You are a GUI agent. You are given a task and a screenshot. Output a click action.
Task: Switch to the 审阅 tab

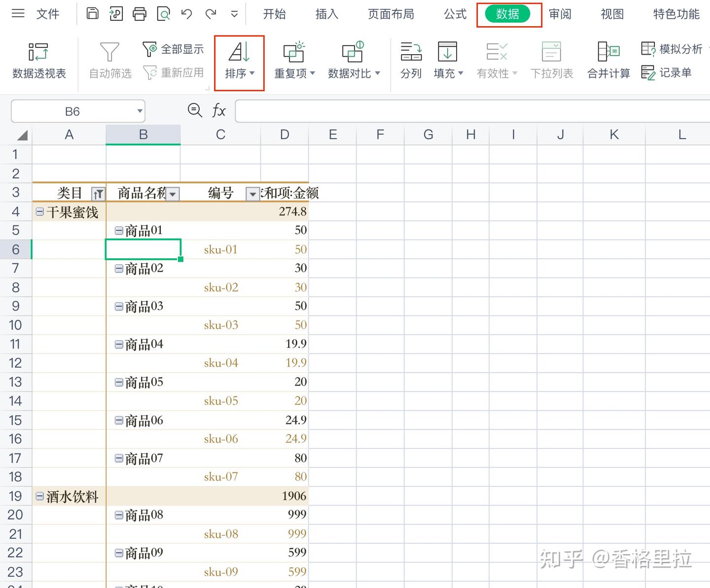point(560,14)
